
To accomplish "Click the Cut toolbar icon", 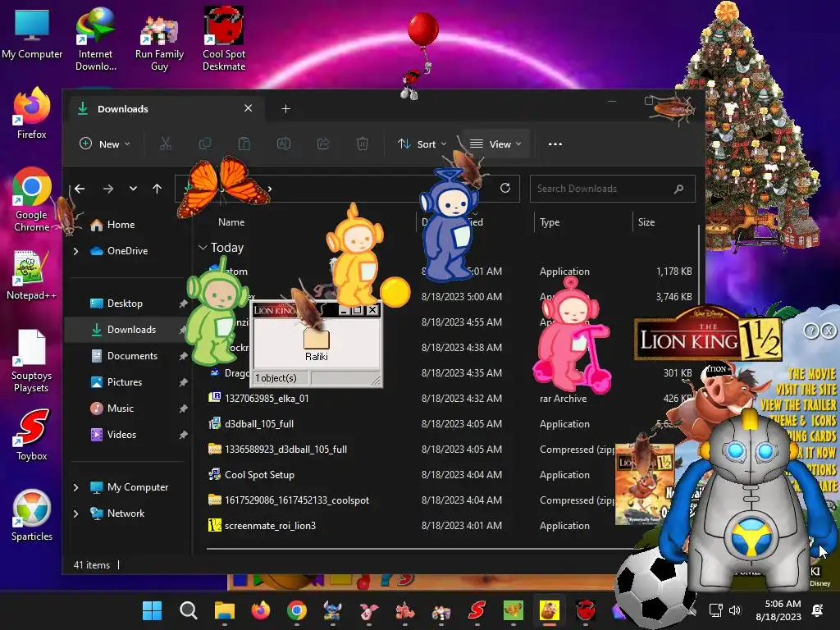I will (165, 144).
